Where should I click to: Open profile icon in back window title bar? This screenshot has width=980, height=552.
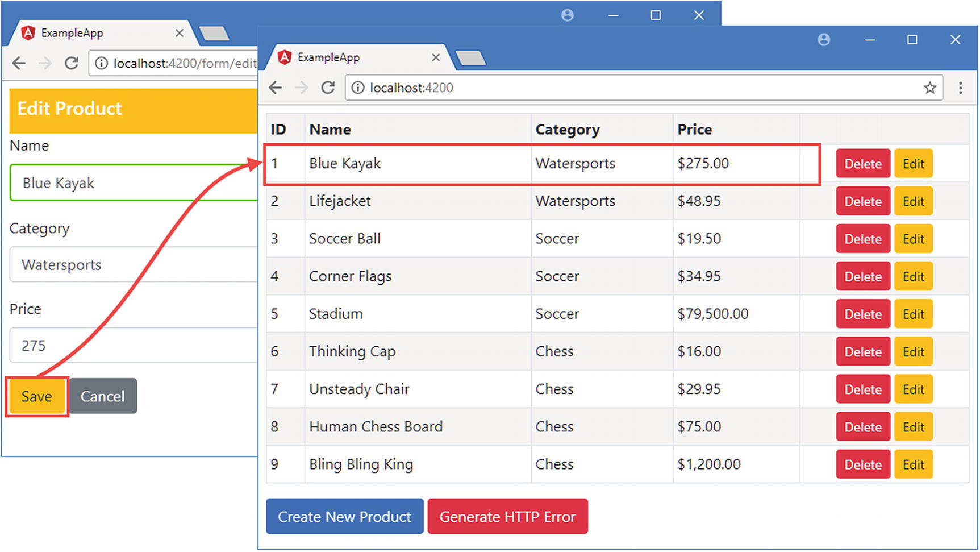coord(567,15)
